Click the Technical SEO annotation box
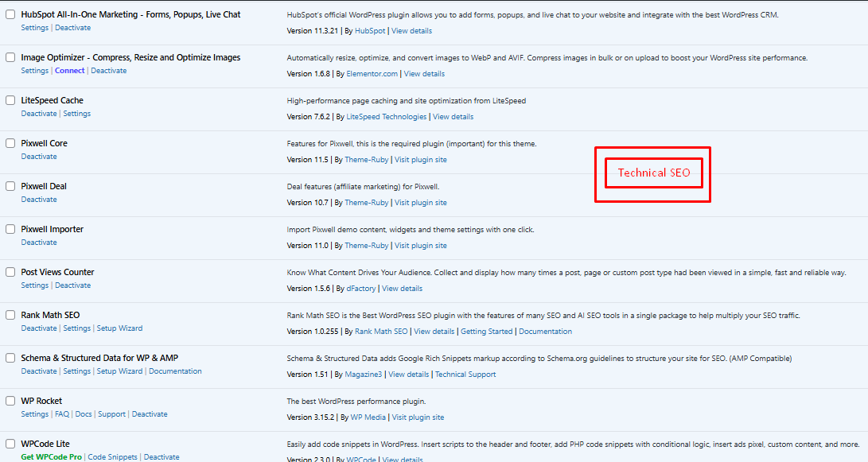Screen dimensions: 868x462 click(653, 173)
